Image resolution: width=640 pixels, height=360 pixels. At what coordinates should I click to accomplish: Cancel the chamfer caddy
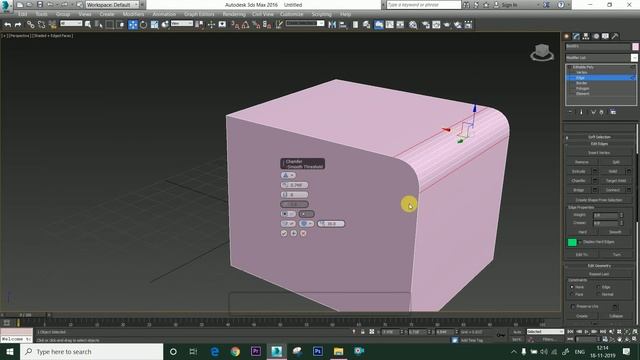point(303,233)
